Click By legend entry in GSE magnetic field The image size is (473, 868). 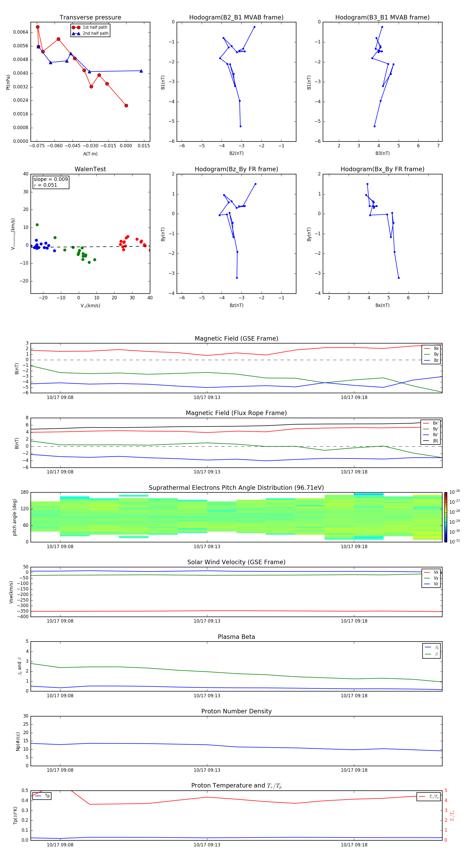[x=431, y=354]
